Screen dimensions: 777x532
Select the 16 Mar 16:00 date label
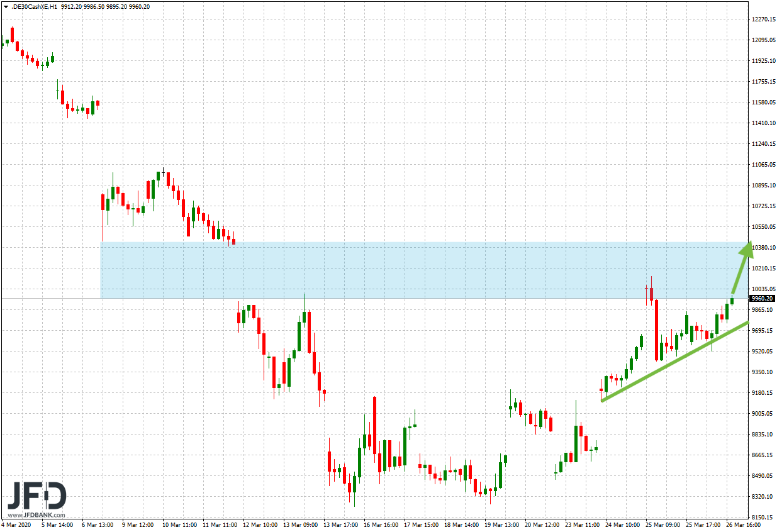point(380,526)
